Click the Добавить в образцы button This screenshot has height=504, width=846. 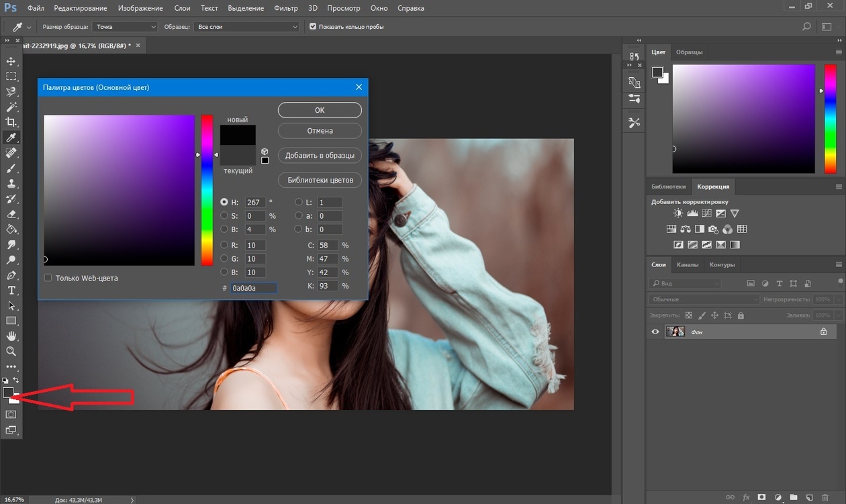click(x=320, y=156)
